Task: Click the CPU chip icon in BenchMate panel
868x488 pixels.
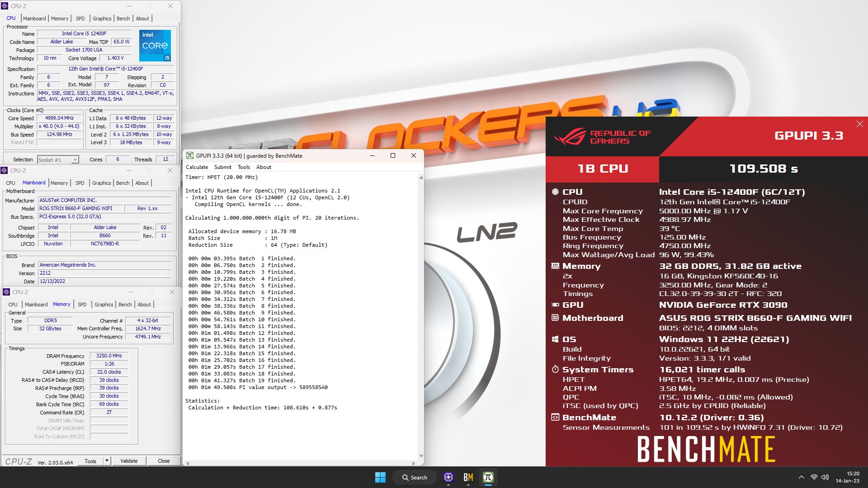Action: 555,192
